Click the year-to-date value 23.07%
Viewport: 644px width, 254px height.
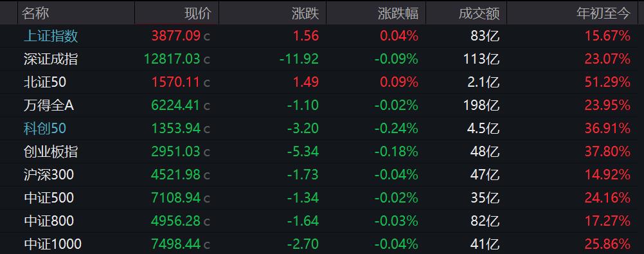point(608,59)
